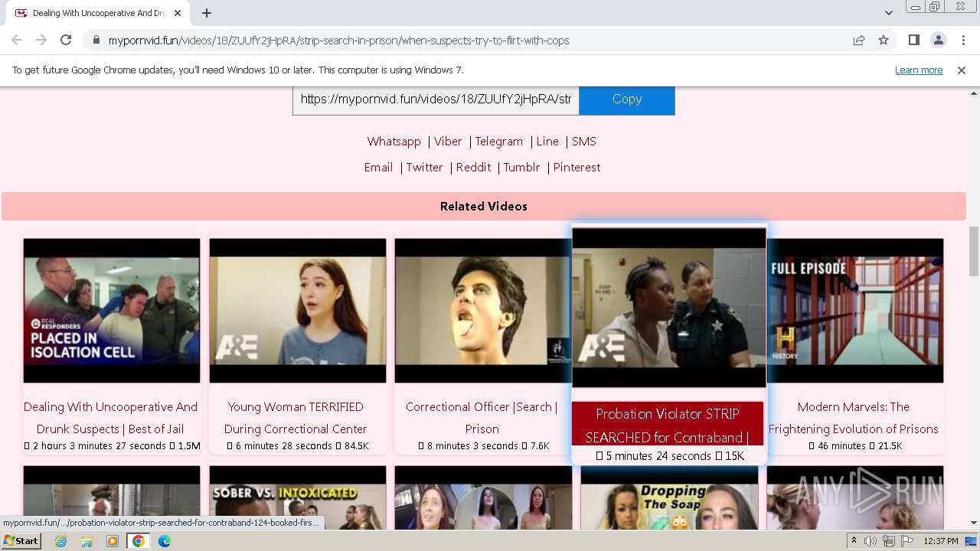Viewport: 980px width, 551px height.
Task: Open the Learn more link
Action: click(x=919, y=70)
